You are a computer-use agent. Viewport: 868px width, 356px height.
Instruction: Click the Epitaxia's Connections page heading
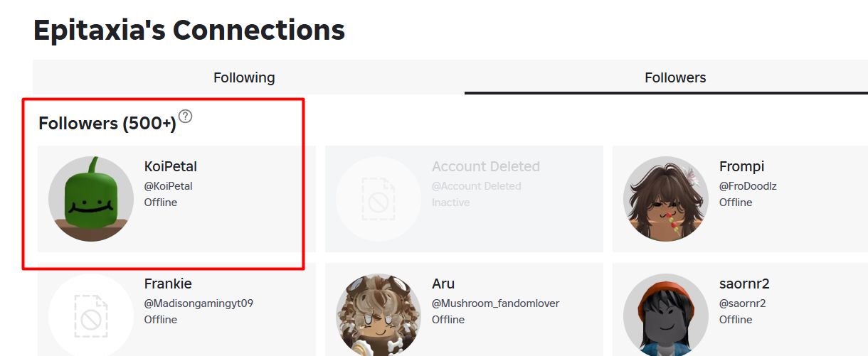(x=189, y=31)
